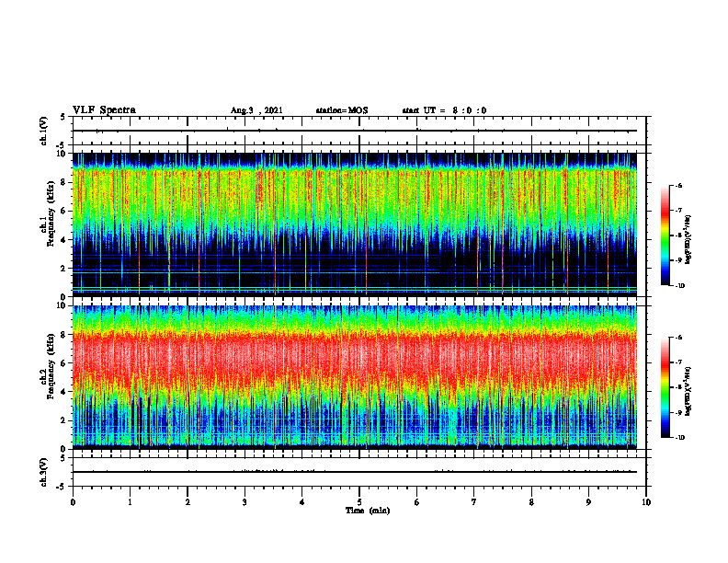
Task: Click the "station=MOS" header text
Action: point(342,110)
